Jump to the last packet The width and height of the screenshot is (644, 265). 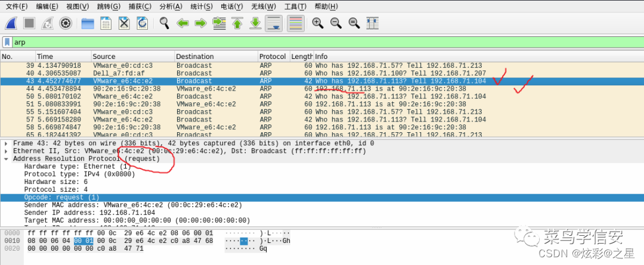255,23
